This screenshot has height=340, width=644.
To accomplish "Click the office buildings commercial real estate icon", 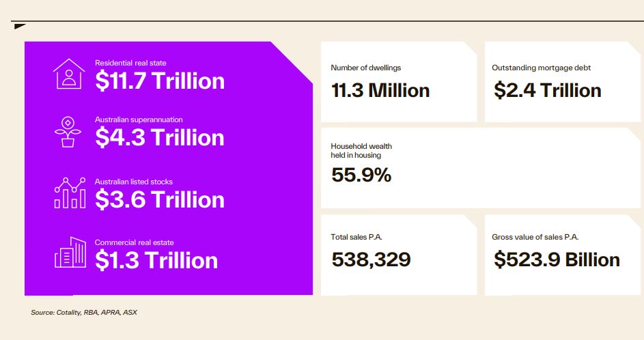I will (70, 253).
